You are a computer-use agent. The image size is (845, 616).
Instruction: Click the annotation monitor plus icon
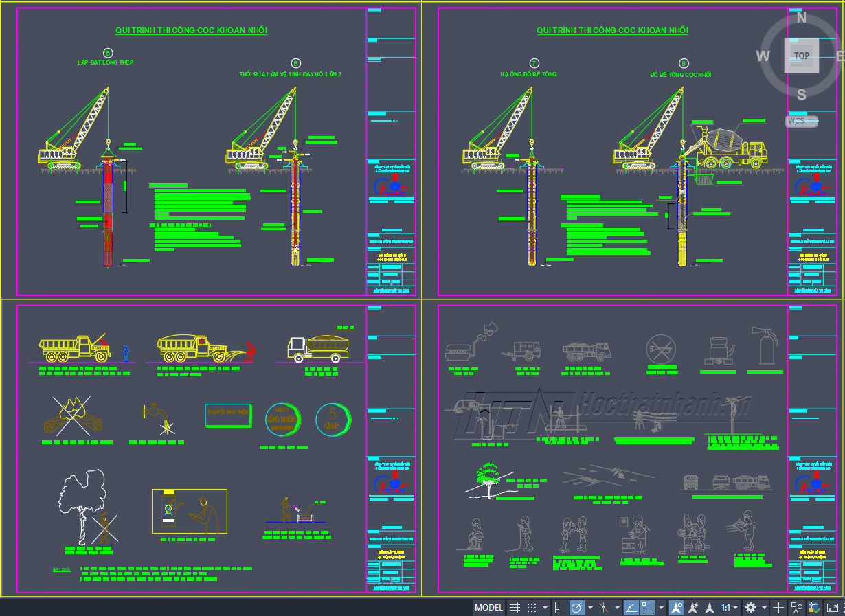pyautogui.click(x=778, y=608)
